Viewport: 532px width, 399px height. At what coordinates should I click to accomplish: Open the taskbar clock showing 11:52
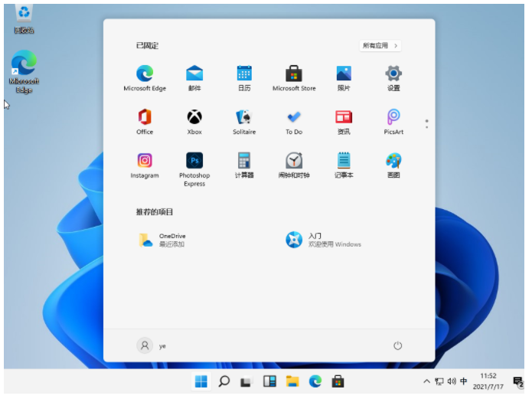click(x=488, y=381)
